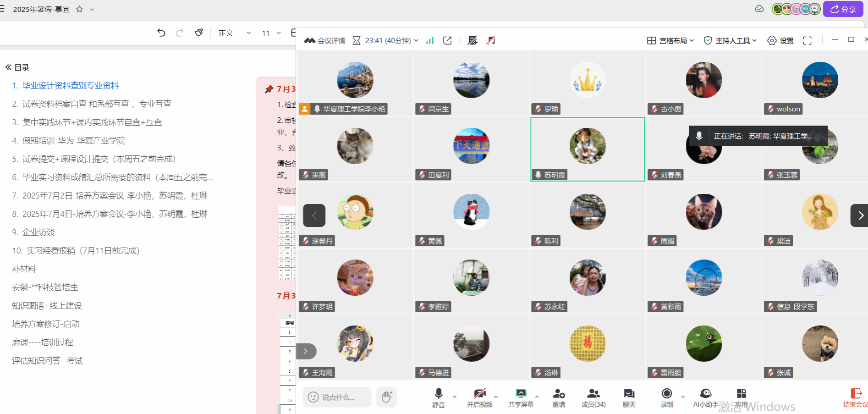Click the purple 分享 share button
This screenshot has height=414, width=868.
click(x=843, y=9)
